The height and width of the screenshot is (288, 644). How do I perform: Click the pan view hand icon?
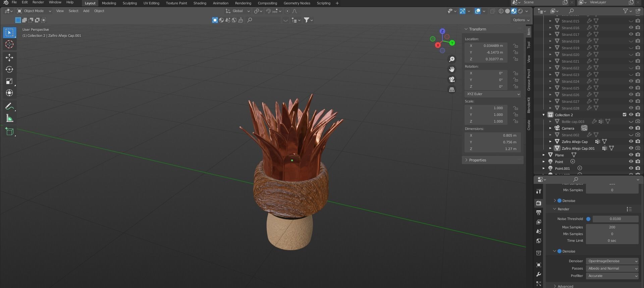(452, 69)
